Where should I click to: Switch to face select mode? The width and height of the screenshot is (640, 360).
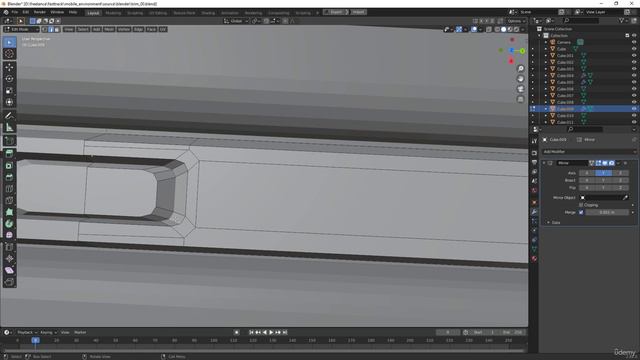coord(57,29)
